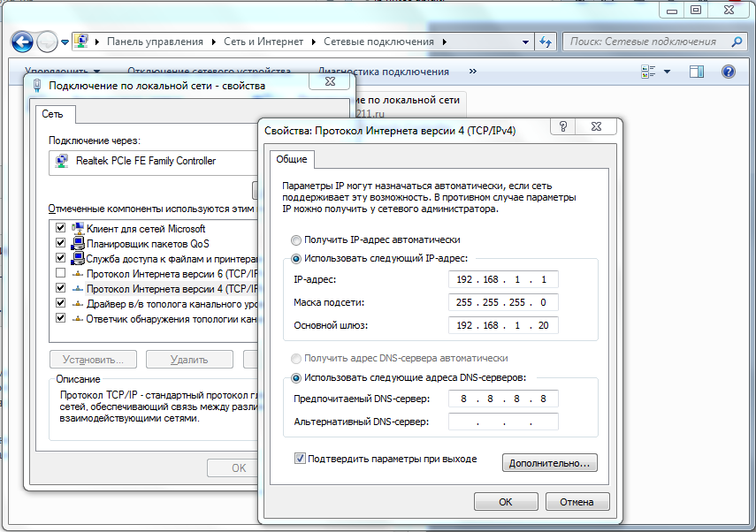Open Help with the blue question icon
756x532 pixels.
point(728,72)
